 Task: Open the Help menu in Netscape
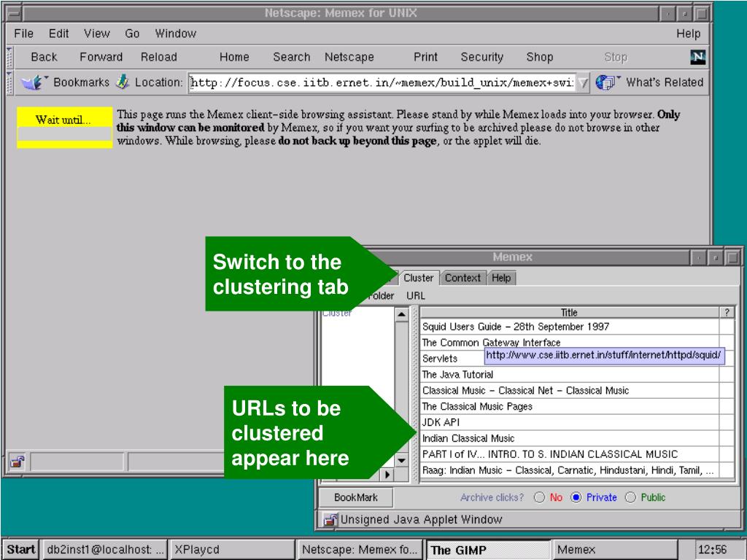click(689, 34)
